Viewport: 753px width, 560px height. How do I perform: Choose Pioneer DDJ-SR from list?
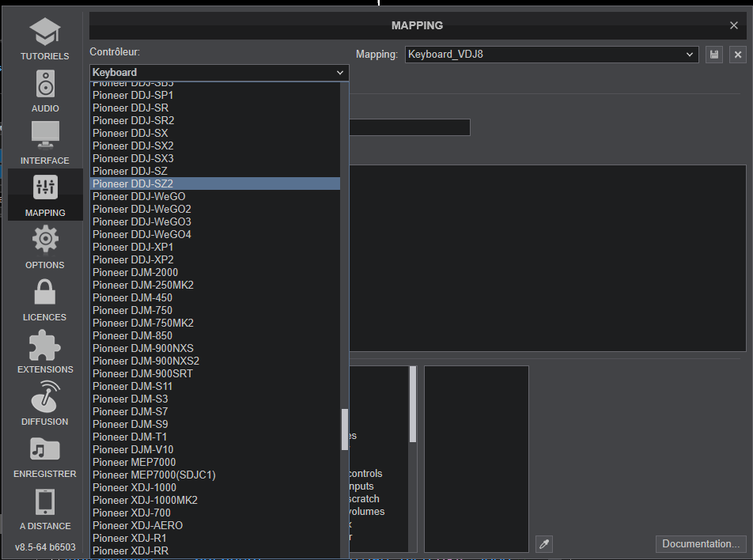(x=214, y=108)
